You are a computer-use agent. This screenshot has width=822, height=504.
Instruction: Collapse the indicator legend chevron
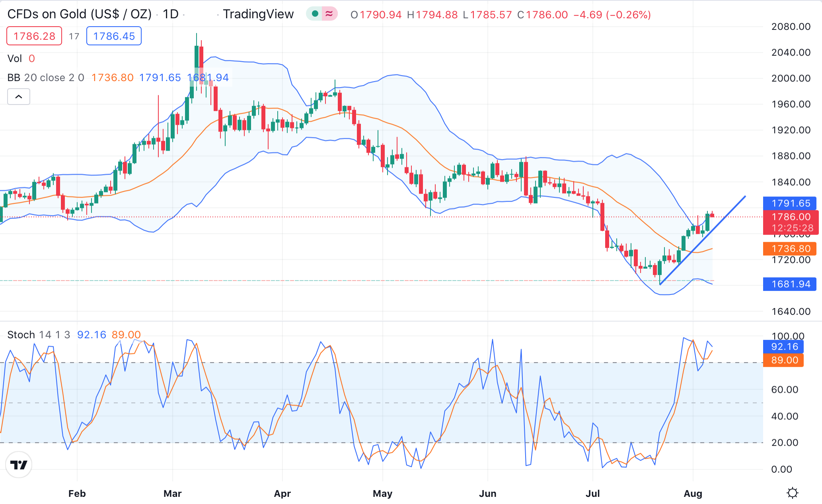click(x=19, y=97)
